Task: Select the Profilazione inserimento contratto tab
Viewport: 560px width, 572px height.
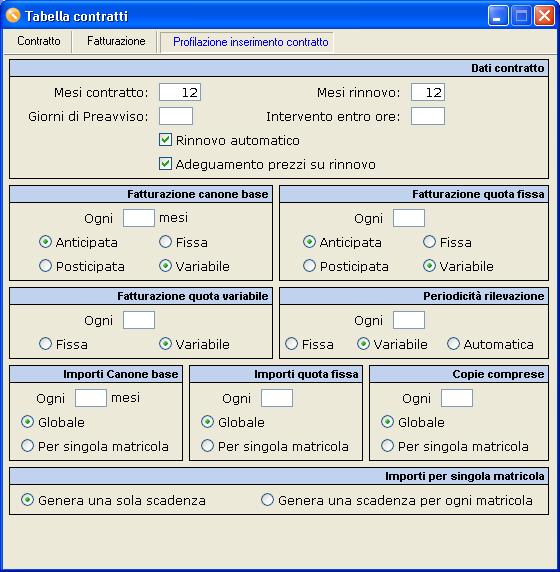Action: [x=251, y=42]
